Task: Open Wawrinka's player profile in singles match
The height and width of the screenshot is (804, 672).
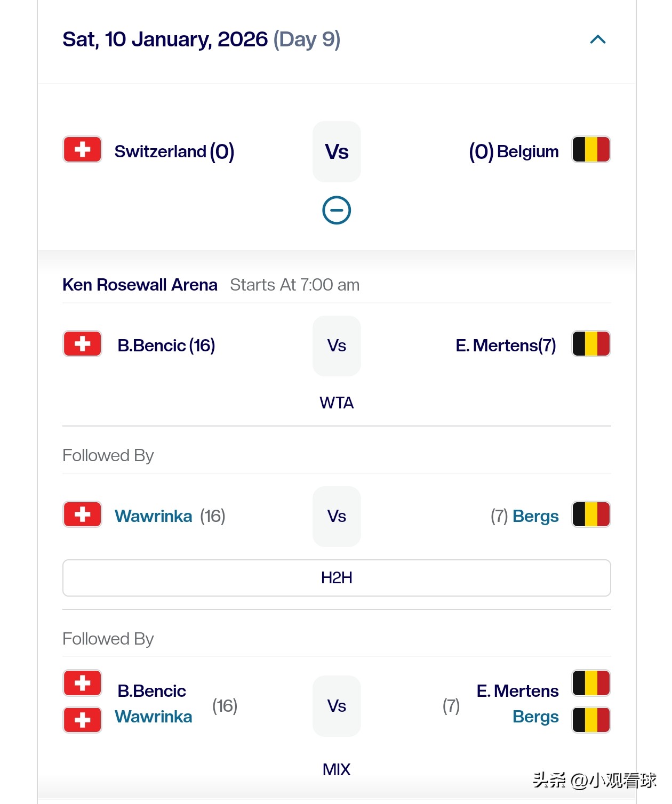Action: tap(154, 516)
